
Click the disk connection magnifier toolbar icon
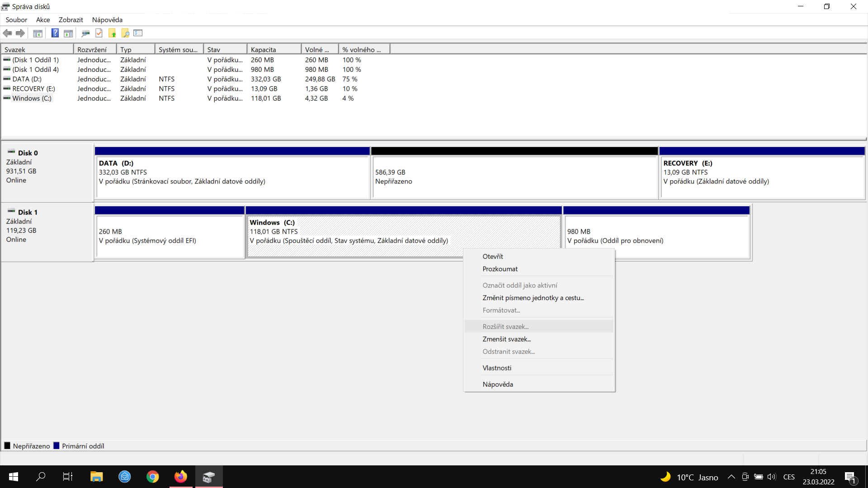(x=85, y=33)
